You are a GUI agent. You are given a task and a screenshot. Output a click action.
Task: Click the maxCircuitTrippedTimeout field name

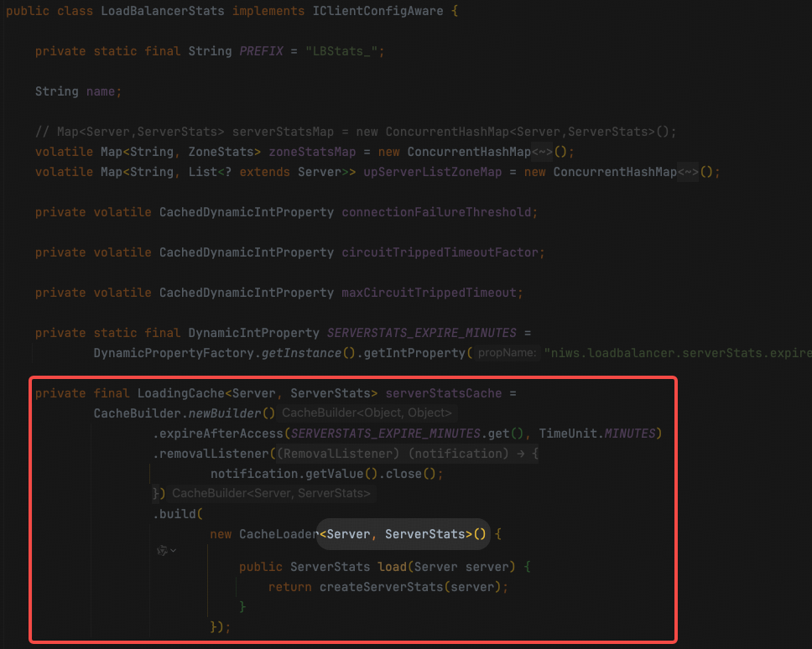click(429, 293)
